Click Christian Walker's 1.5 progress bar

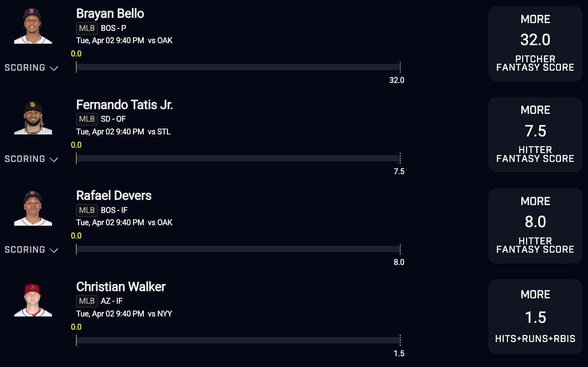[238, 341]
